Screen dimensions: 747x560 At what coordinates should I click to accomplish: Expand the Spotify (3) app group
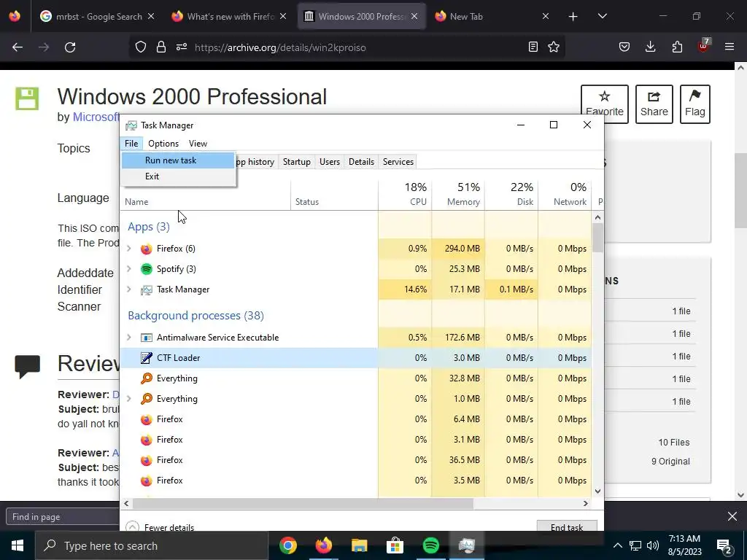128,269
